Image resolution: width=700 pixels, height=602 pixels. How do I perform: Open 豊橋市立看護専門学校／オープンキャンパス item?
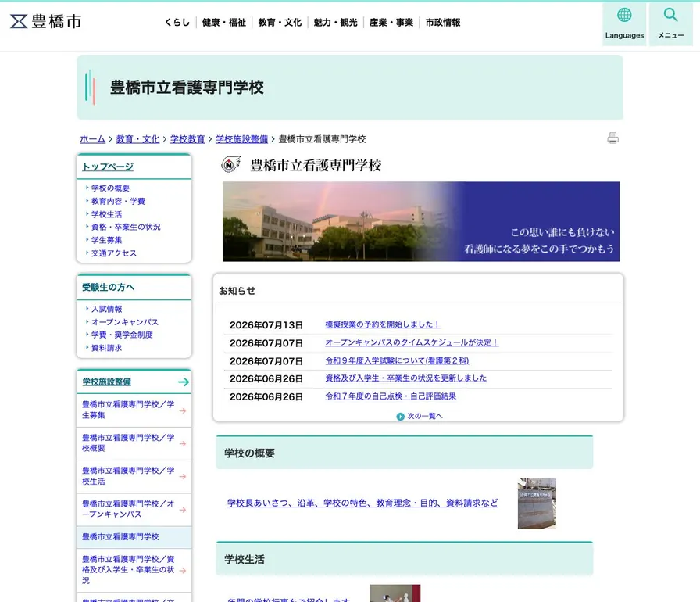134,509
